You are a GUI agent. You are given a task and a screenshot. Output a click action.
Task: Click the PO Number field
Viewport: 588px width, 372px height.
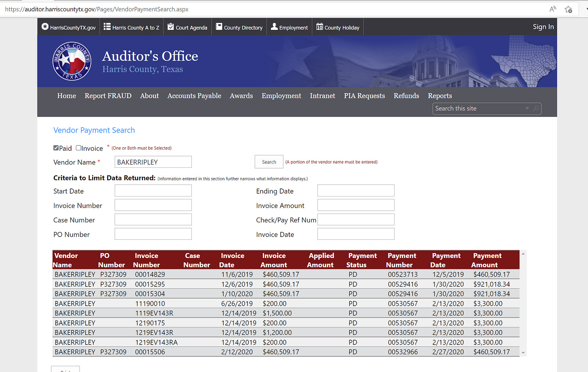(x=153, y=234)
